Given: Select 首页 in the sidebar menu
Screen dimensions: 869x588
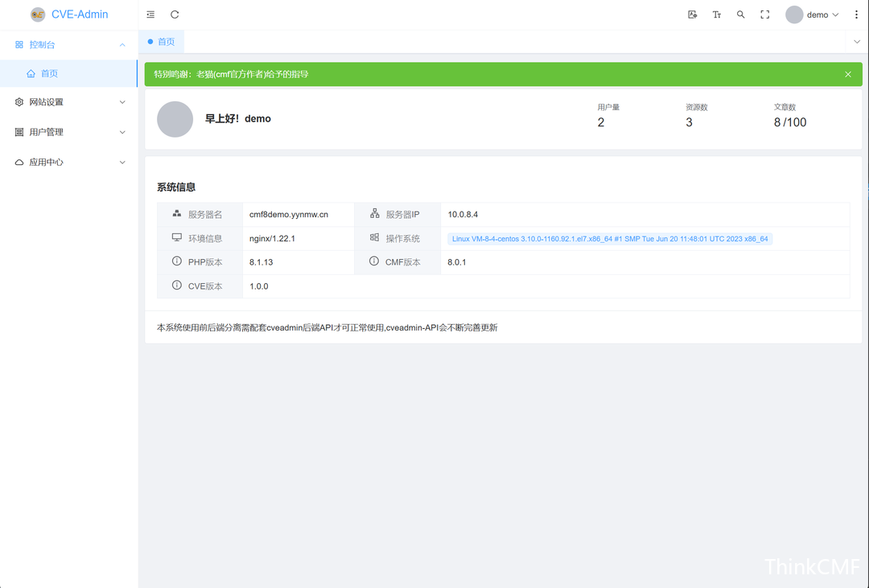Looking at the screenshot, I should click(50, 73).
